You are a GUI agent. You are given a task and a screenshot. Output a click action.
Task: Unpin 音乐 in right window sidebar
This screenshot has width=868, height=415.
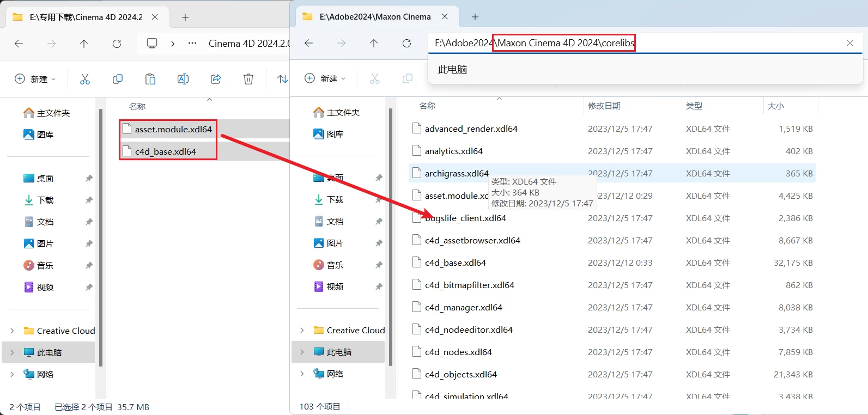(379, 265)
